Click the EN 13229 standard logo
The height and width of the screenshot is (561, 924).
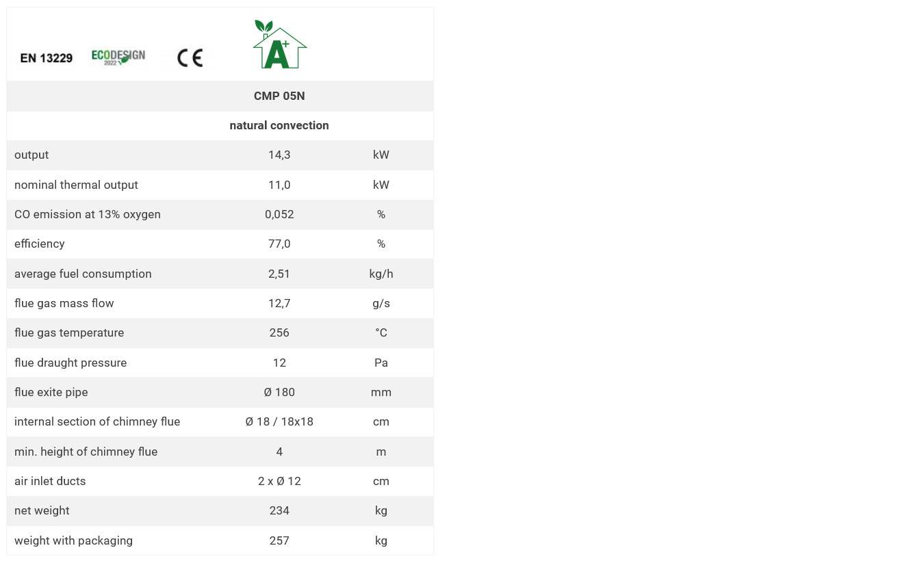pyautogui.click(x=47, y=58)
